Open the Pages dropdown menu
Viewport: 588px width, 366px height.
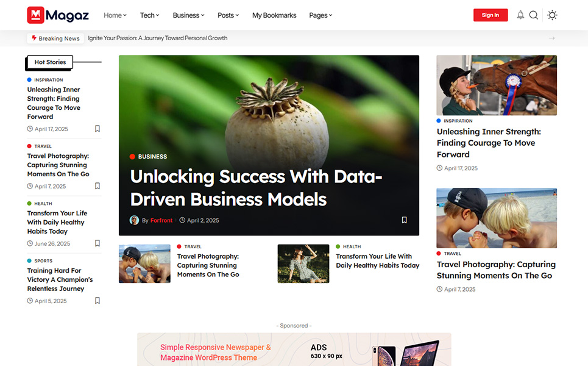coord(321,15)
